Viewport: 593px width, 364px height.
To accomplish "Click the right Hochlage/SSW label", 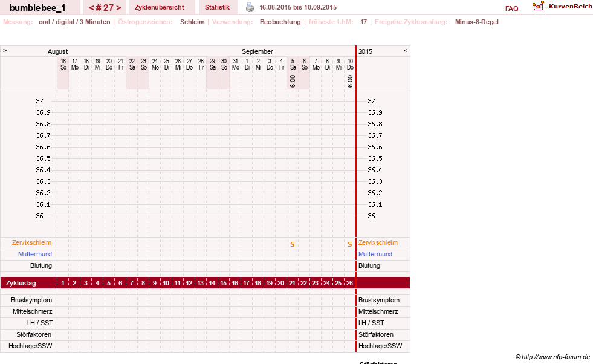I will point(380,346).
